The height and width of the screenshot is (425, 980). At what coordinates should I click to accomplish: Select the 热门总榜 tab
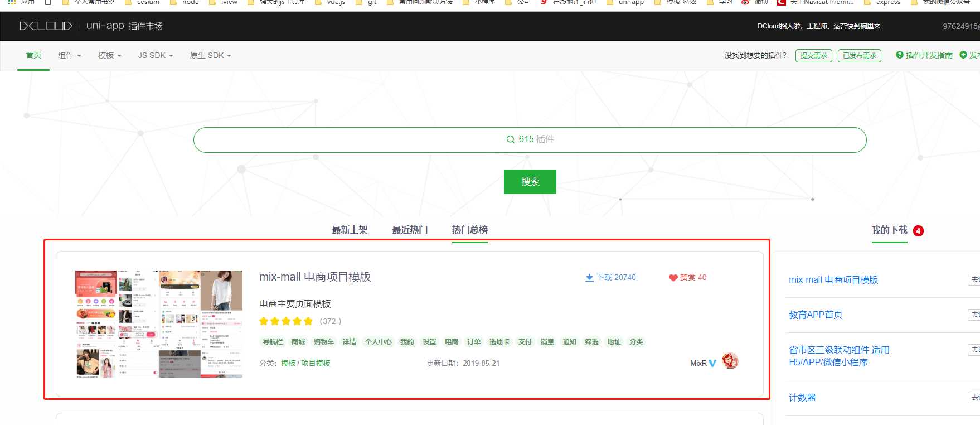click(470, 230)
